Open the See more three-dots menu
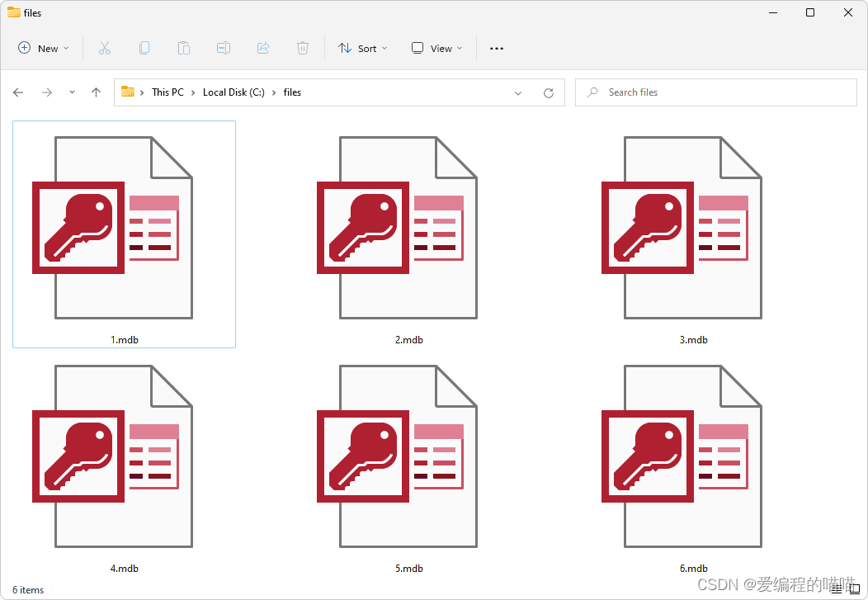868x600 pixels. (497, 49)
